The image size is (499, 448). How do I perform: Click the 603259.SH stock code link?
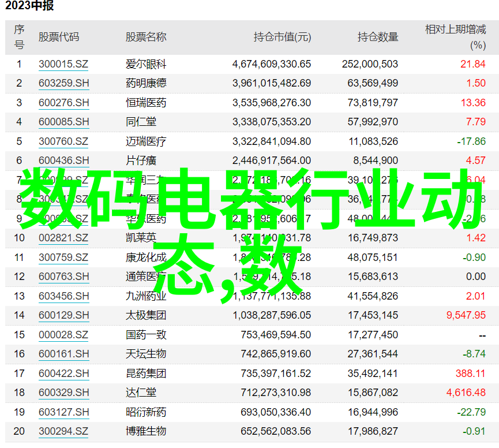pos(64,83)
